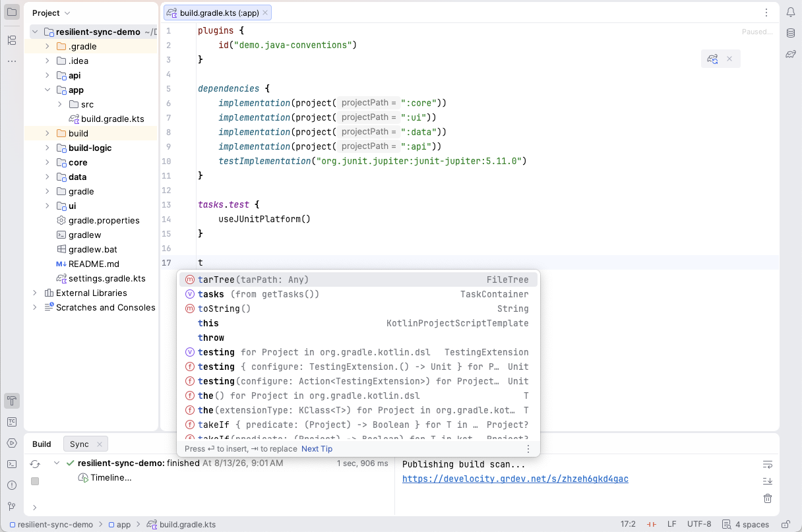Choose takeIf { predicate } completion
The height and width of the screenshot is (532, 802).
(359, 425)
